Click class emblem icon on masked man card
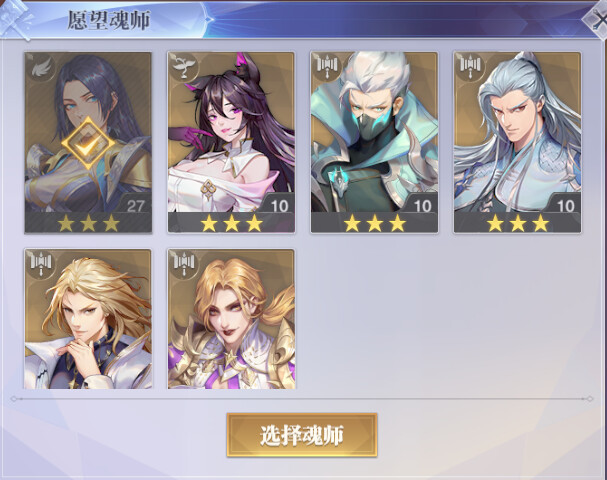This screenshot has height=480, width=607. coord(327,68)
